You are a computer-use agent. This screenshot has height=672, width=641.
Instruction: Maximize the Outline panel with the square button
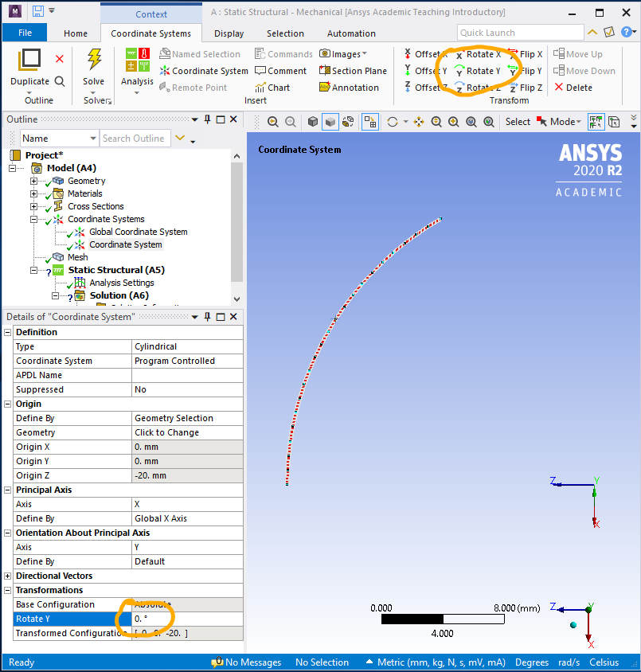(221, 119)
